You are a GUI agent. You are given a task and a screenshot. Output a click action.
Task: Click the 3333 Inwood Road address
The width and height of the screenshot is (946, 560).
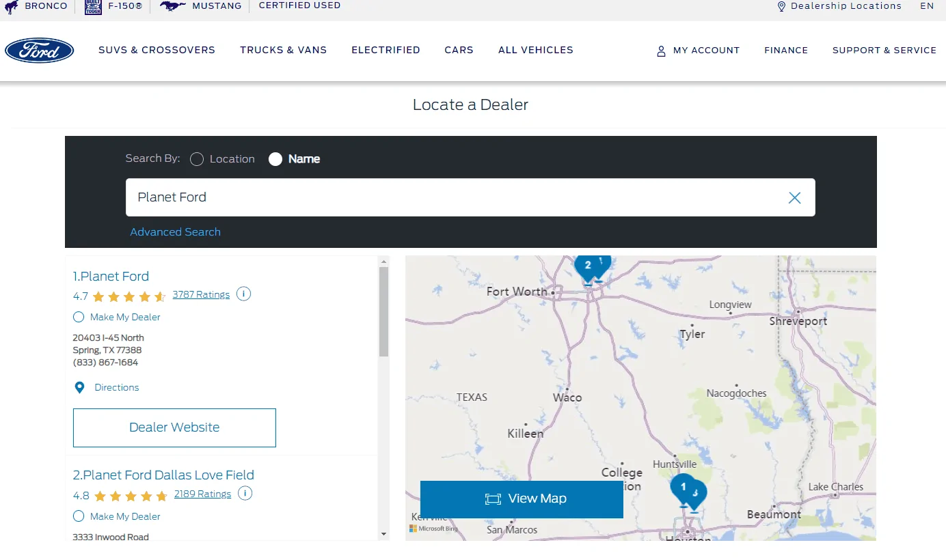(111, 537)
